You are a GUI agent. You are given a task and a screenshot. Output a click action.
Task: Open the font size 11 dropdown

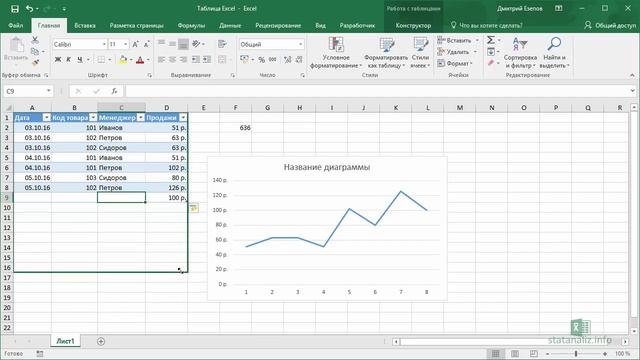[126, 44]
